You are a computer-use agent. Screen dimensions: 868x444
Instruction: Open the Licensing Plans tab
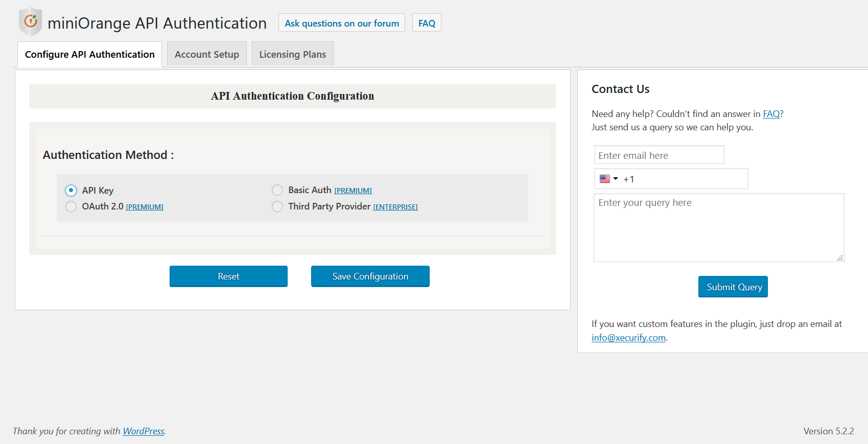(x=292, y=54)
